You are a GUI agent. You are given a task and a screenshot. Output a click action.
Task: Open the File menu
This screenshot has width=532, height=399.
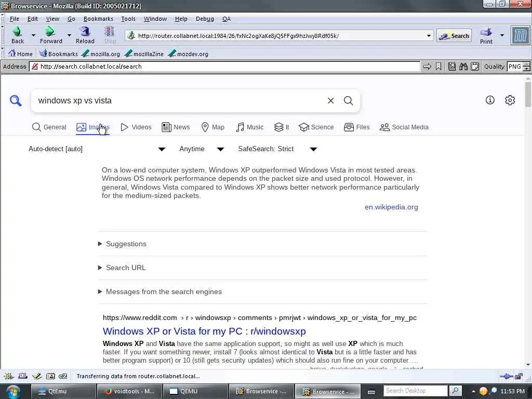(14, 19)
